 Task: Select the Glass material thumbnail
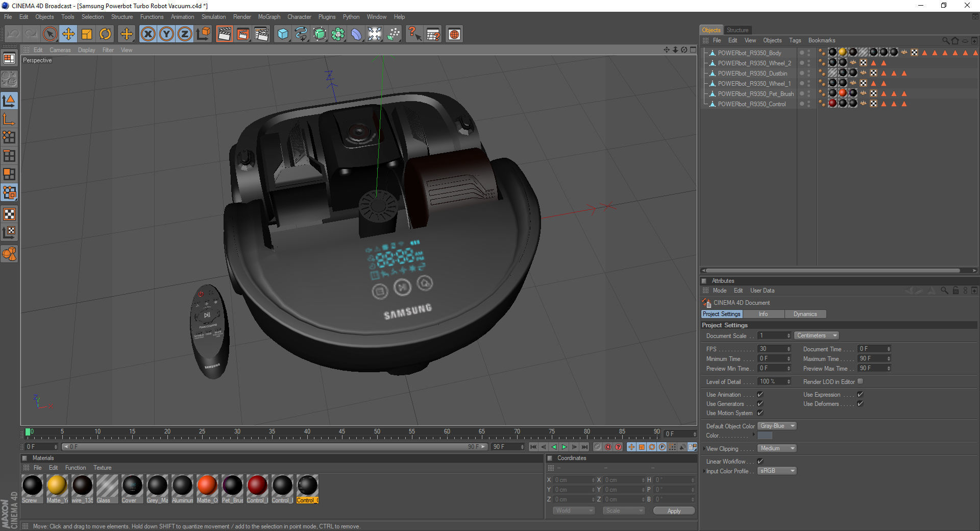107,486
